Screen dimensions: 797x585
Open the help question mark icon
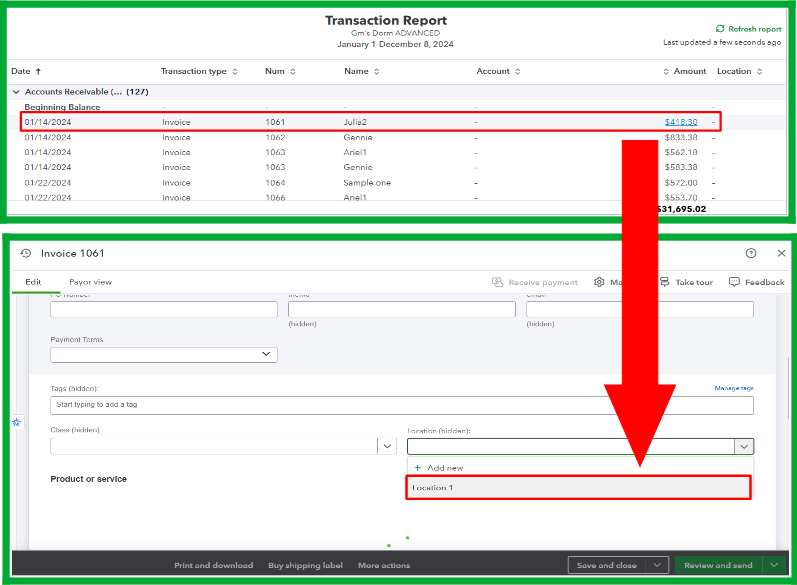point(751,253)
